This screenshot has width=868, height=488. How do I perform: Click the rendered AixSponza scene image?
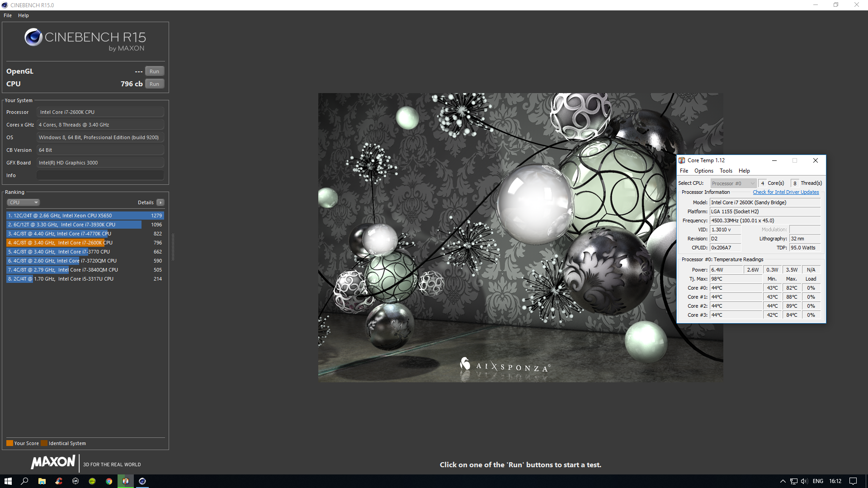[520, 238]
